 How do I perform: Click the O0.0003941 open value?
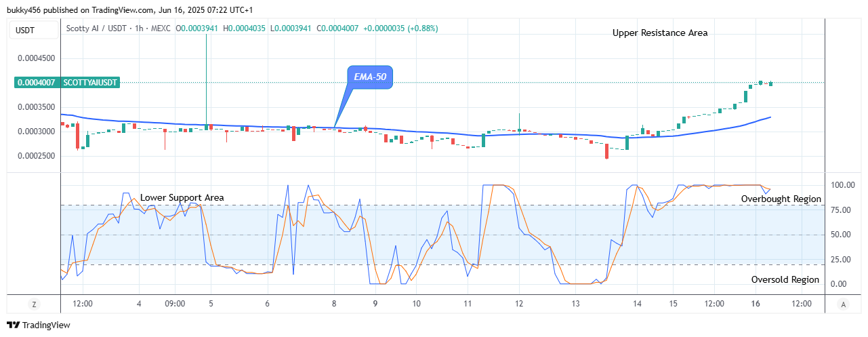tap(198, 28)
